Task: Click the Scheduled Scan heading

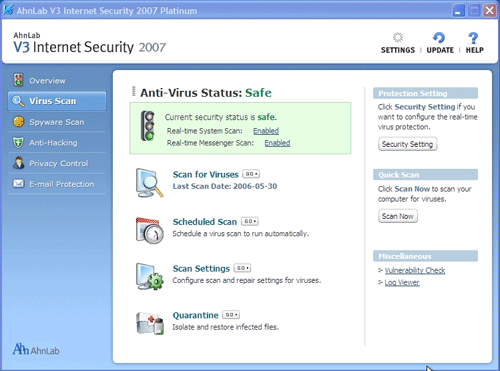Action: 205,222
